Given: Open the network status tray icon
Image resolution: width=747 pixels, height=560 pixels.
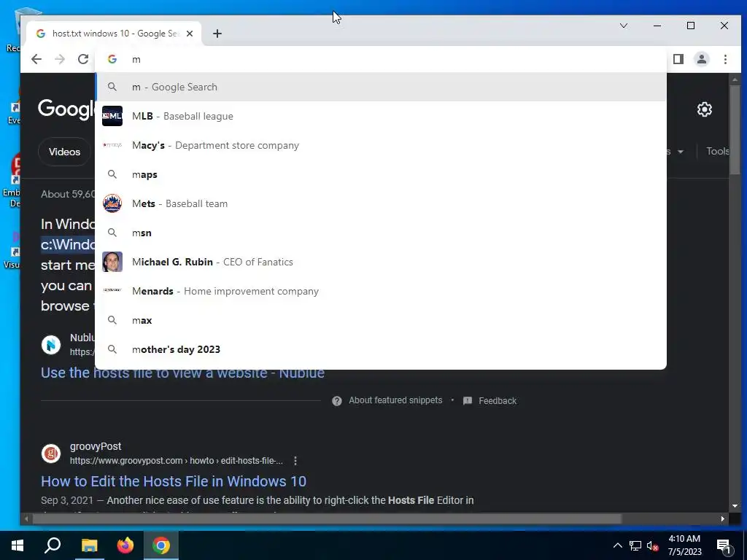Looking at the screenshot, I should pos(635,545).
